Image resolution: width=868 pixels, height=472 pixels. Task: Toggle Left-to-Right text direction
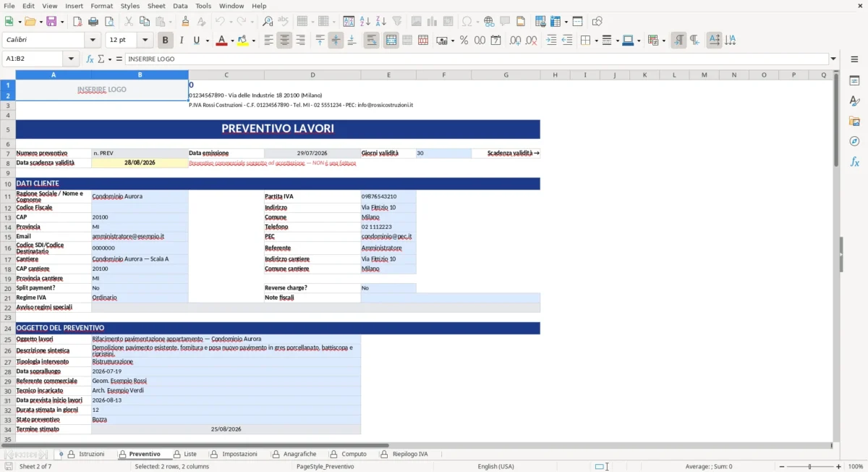(x=678, y=41)
